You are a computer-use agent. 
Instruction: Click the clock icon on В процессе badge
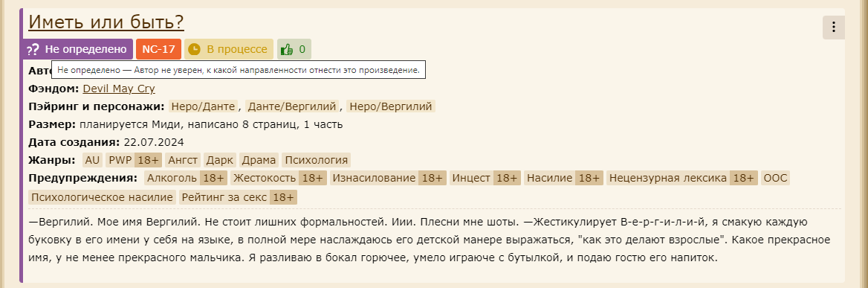(x=194, y=49)
